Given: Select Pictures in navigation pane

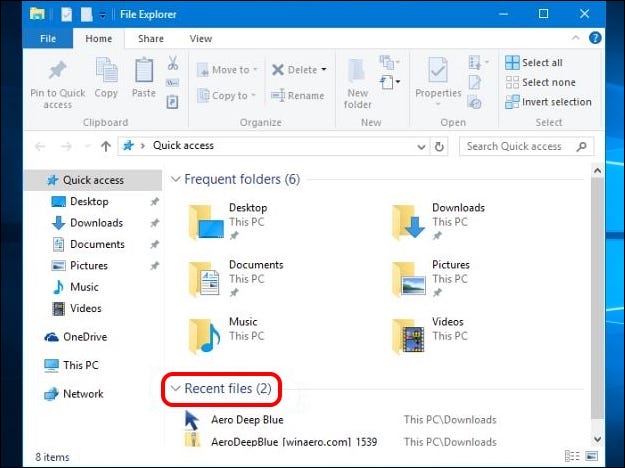Looking at the screenshot, I should coord(93,265).
